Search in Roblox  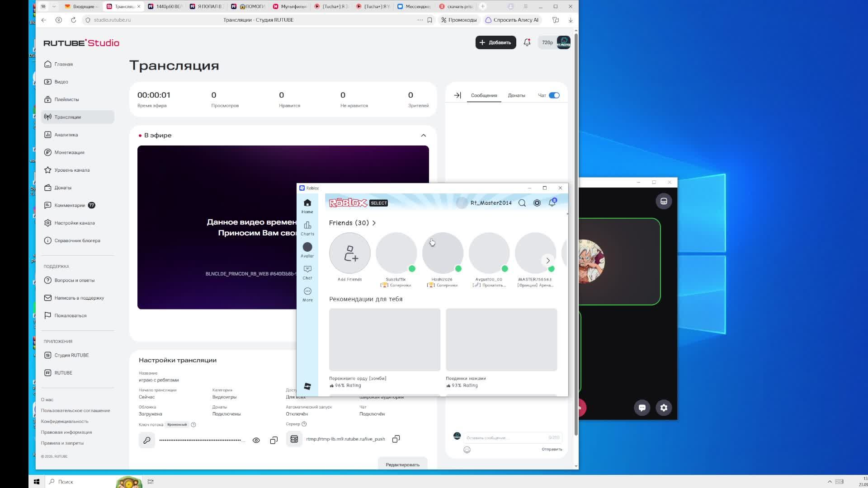click(x=522, y=203)
